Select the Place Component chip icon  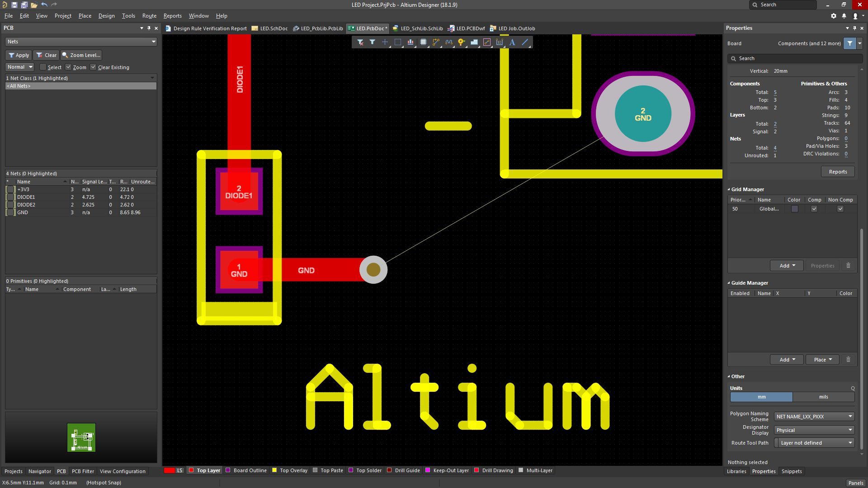click(423, 42)
